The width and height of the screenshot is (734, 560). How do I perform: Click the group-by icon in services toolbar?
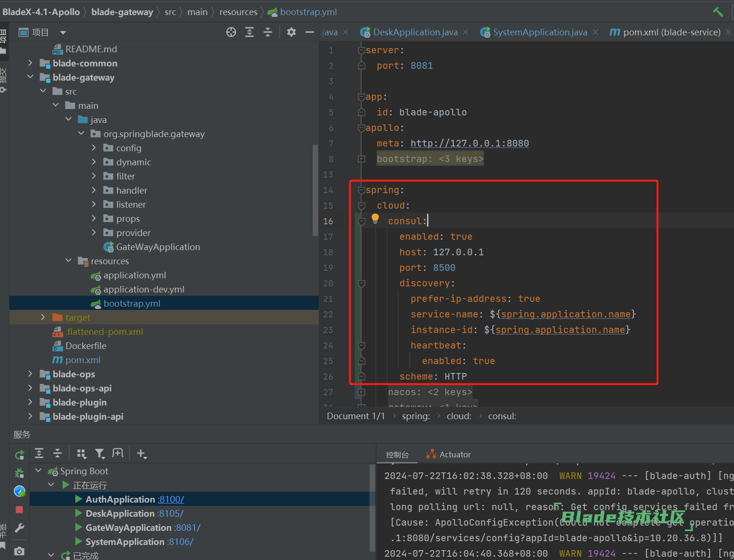tap(81, 453)
